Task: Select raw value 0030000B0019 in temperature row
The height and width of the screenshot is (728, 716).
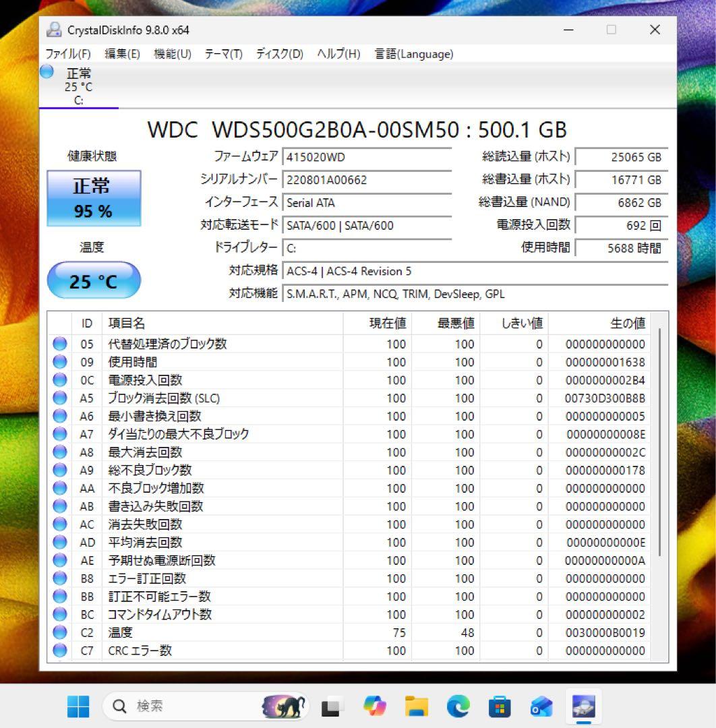Action: tap(605, 633)
